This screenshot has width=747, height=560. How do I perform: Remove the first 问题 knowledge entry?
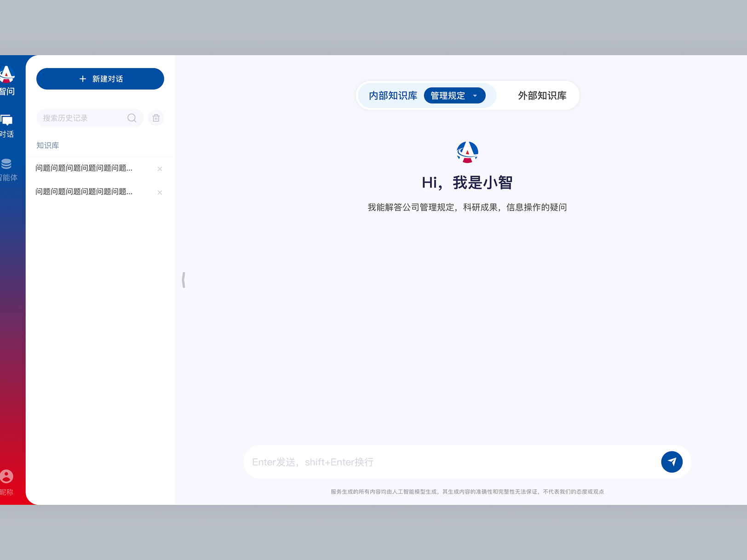point(160,169)
